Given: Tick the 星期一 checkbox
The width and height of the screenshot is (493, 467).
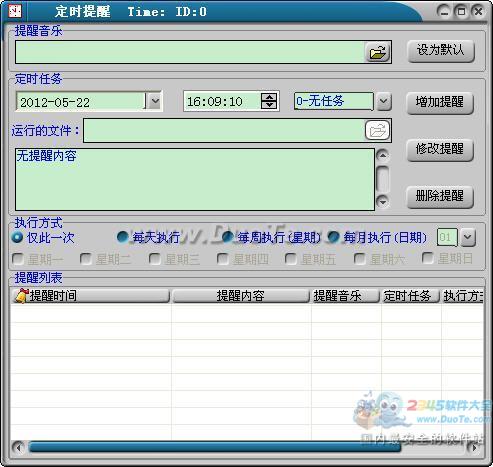Looking at the screenshot, I should [x=18, y=259].
